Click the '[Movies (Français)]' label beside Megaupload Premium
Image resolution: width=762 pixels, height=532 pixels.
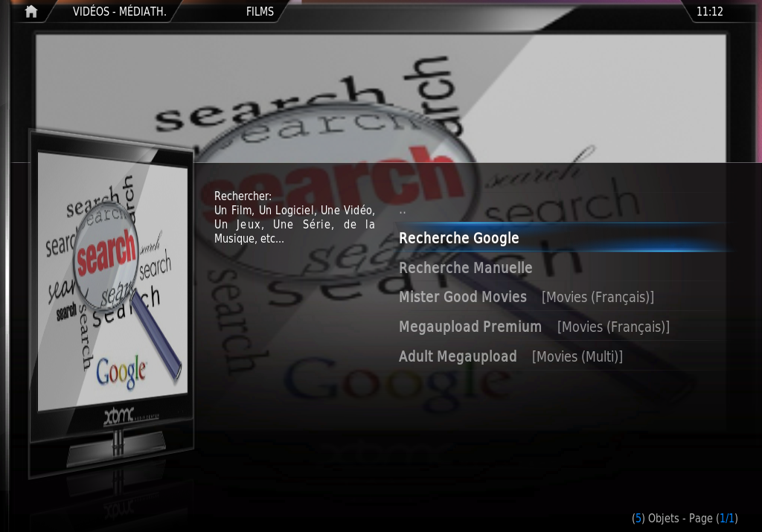coord(613,327)
